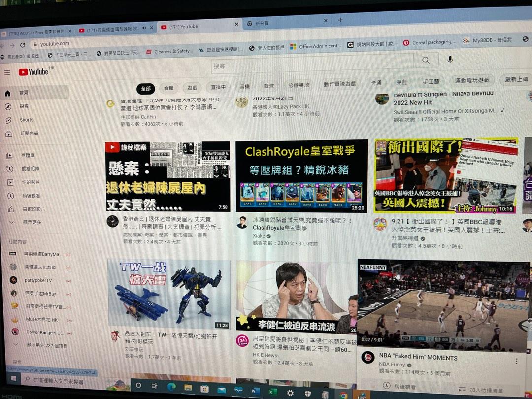Switch to the 啤梨頻道 browser tab
Screen dimensions: 532x399
click(x=112, y=30)
